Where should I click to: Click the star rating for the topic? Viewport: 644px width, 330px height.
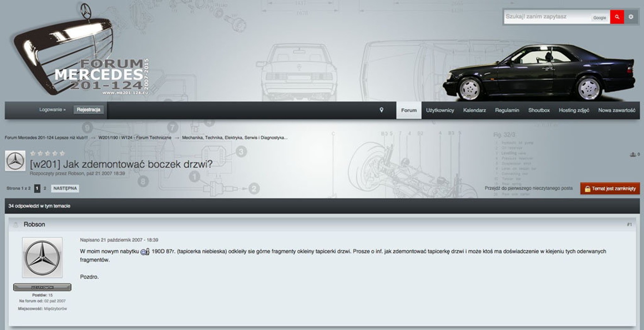click(47, 153)
